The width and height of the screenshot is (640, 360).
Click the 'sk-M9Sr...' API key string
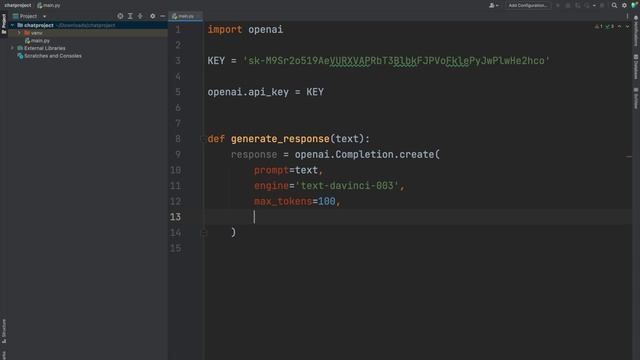pyautogui.click(x=396, y=61)
